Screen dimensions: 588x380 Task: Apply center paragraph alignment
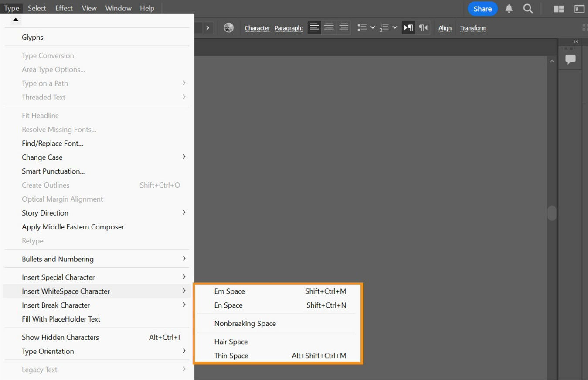click(329, 27)
